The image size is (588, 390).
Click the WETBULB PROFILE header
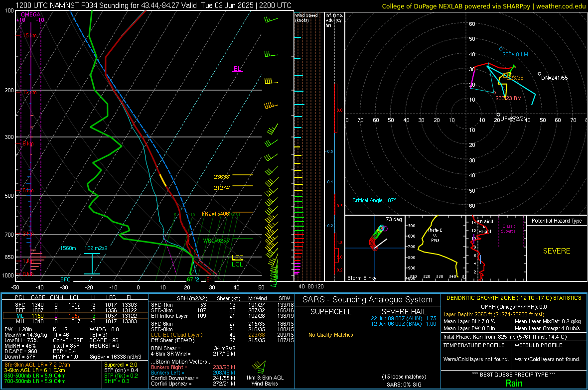tap(539, 345)
